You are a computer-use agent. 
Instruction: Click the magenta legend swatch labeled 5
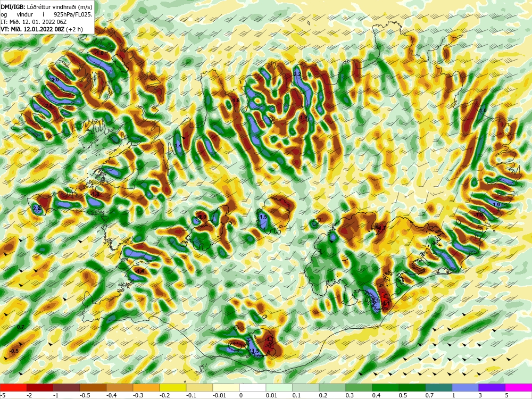pyautogui.click(x=519, y=388)
